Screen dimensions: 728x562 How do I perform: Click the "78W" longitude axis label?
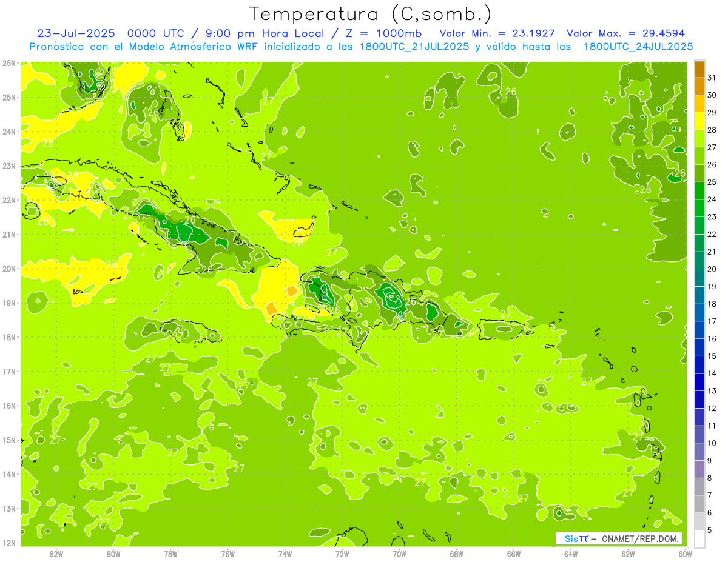point(171,554)
